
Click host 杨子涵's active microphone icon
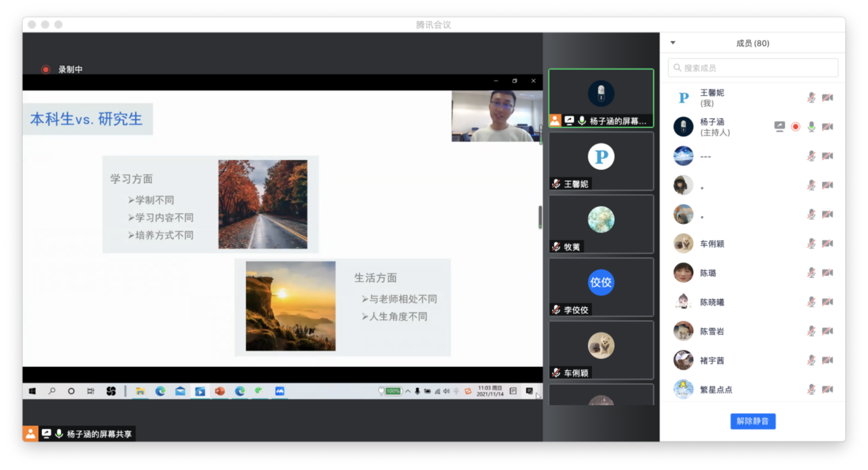coord(811,127)
